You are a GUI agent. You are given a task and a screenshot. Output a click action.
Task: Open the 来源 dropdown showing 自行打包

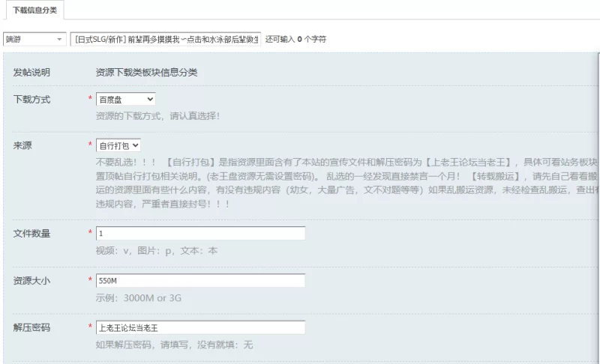(118, 145)
